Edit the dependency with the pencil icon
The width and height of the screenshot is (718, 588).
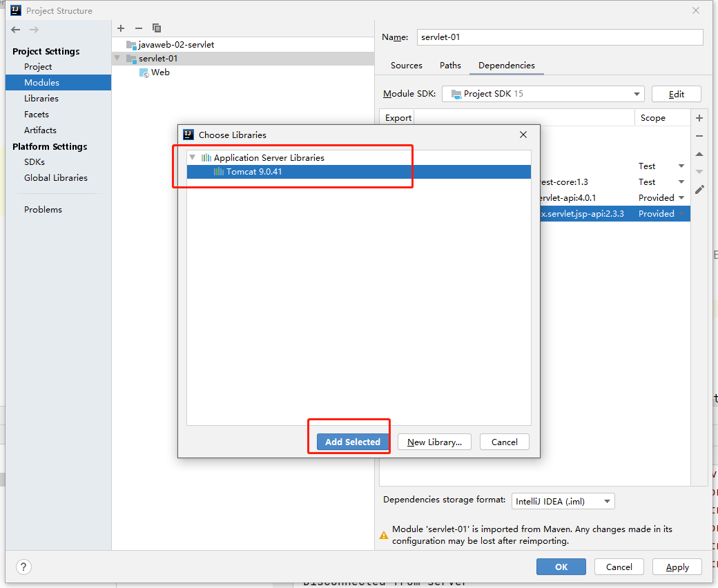coord(699,189)
